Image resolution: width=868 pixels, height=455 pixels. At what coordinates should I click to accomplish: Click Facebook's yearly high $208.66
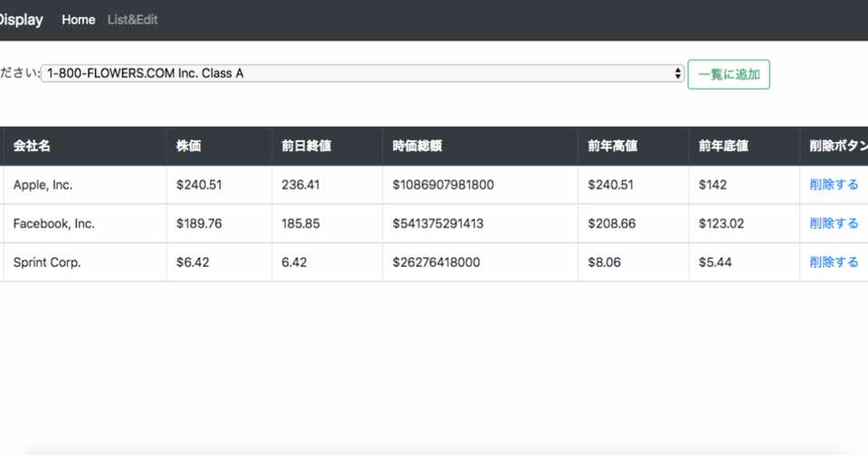[612, 223]
